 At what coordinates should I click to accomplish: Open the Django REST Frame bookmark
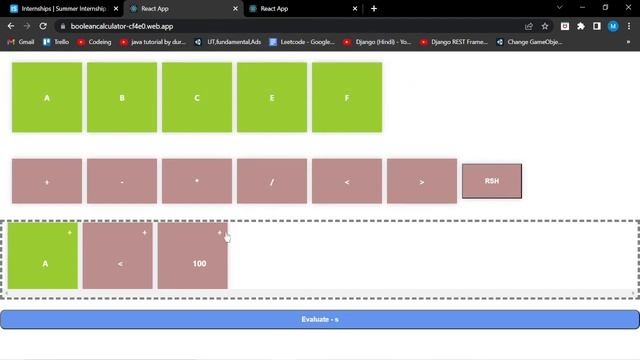pyautogui.click(x=453, y=42)
